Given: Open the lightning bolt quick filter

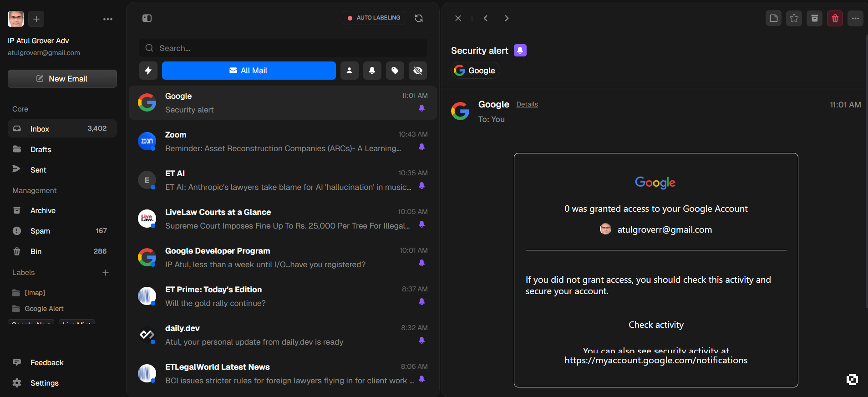Looking at the screenshot, I should coord(148,71).
